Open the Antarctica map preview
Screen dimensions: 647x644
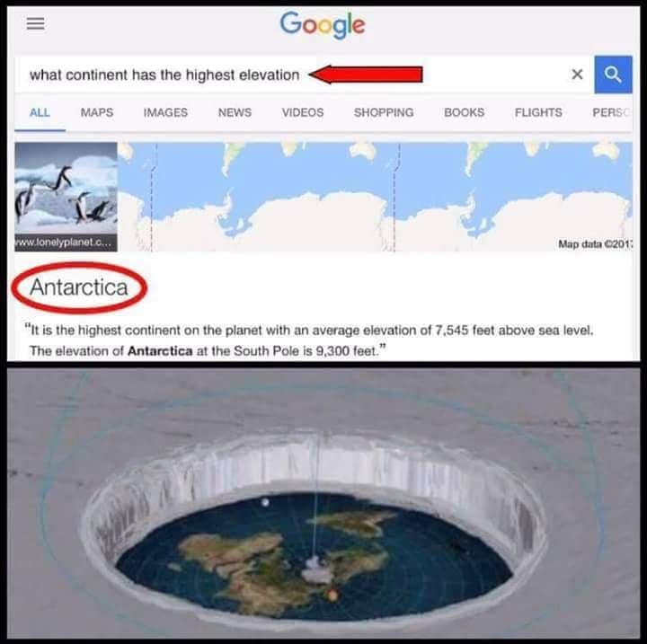375,197
